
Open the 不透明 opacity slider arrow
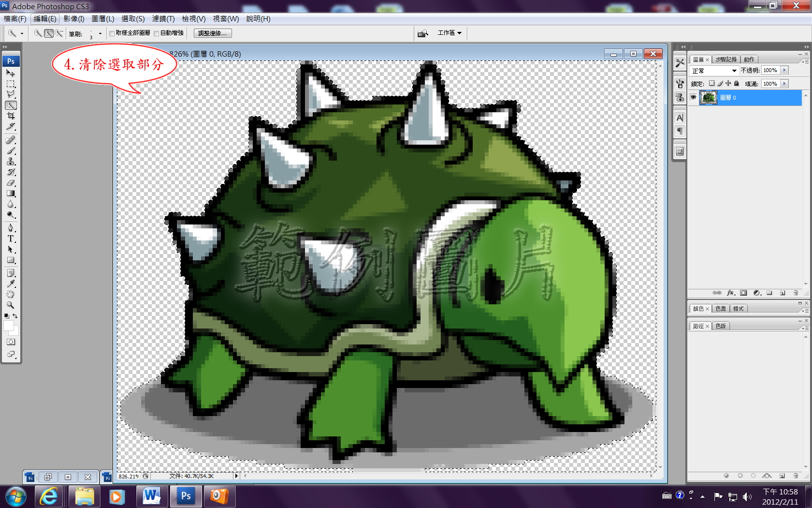tap(784, 70)
